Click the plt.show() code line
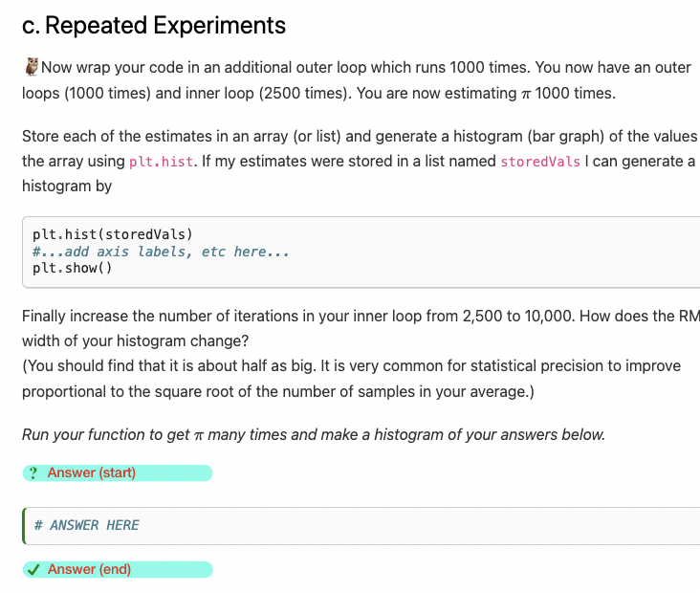Screen dimensions: 700x593 (73, 268)
